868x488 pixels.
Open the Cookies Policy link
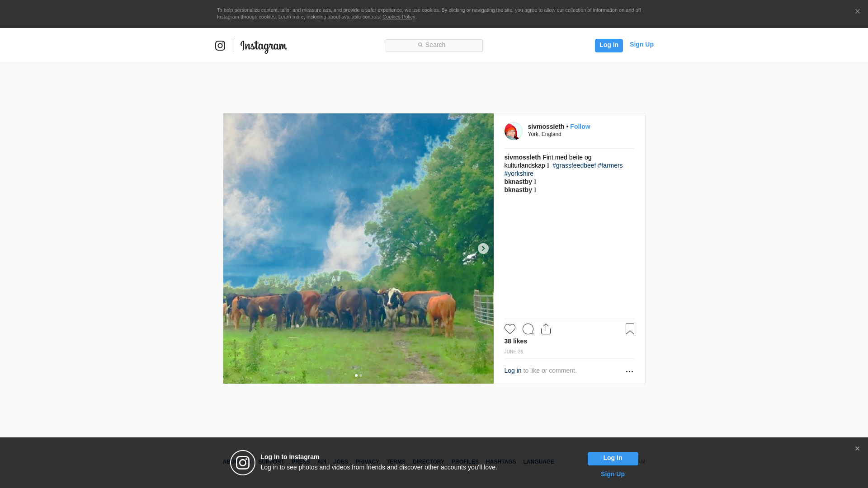click(x=399, y=17)
